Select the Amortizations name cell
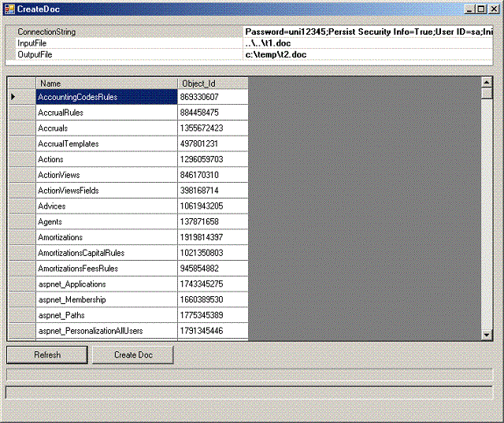The width and height of the screenshot is (504, 423). (x=107, y=237)
